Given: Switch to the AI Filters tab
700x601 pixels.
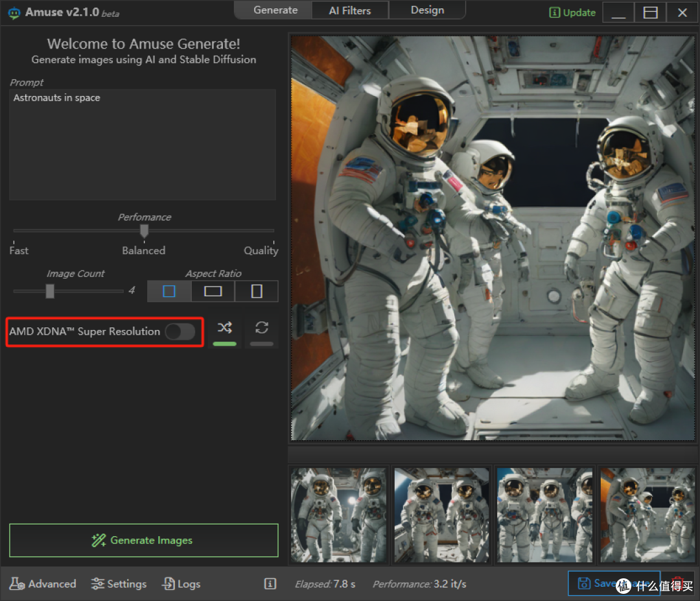Looking at the screenshot, I should click(x=350, y=10).
